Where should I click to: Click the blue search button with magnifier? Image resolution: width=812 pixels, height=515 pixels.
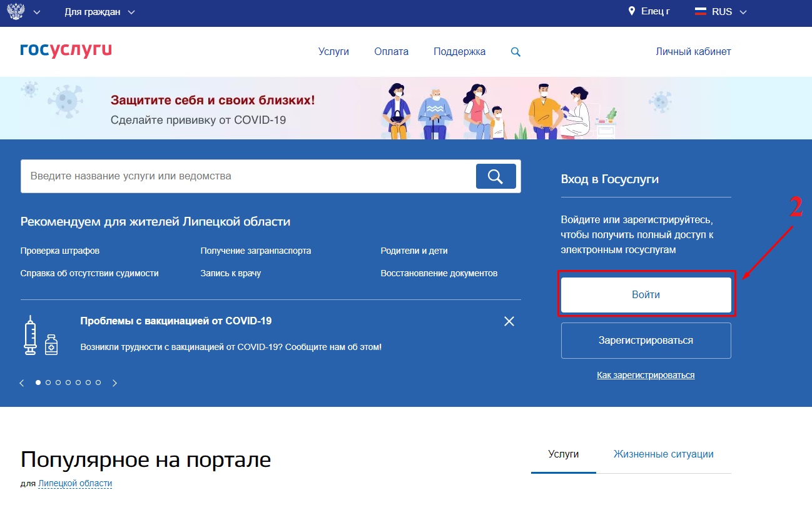coord(496,176)
